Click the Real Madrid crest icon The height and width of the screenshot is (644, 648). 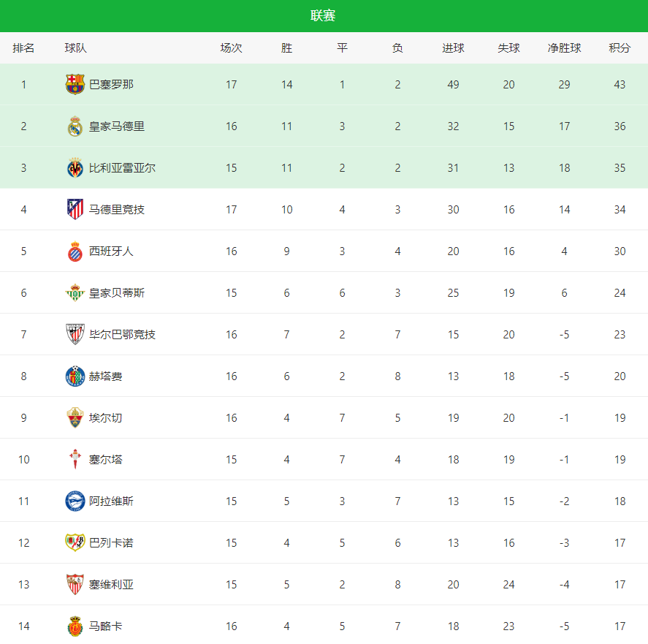(x=75, y=126)
